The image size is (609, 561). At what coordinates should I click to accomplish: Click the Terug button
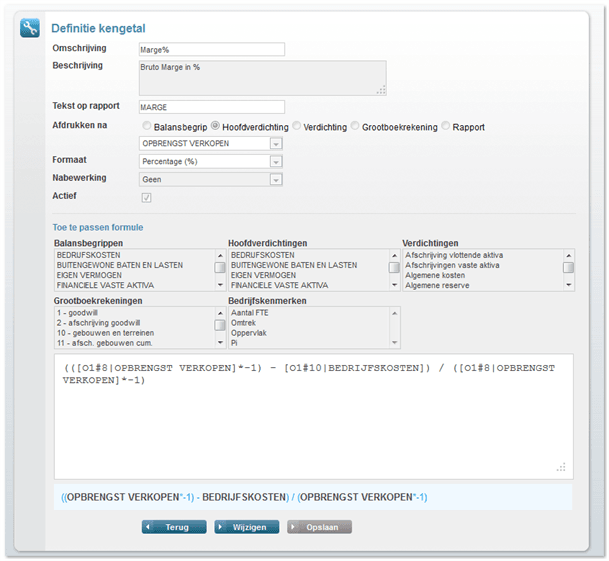[x=174, y=527]
